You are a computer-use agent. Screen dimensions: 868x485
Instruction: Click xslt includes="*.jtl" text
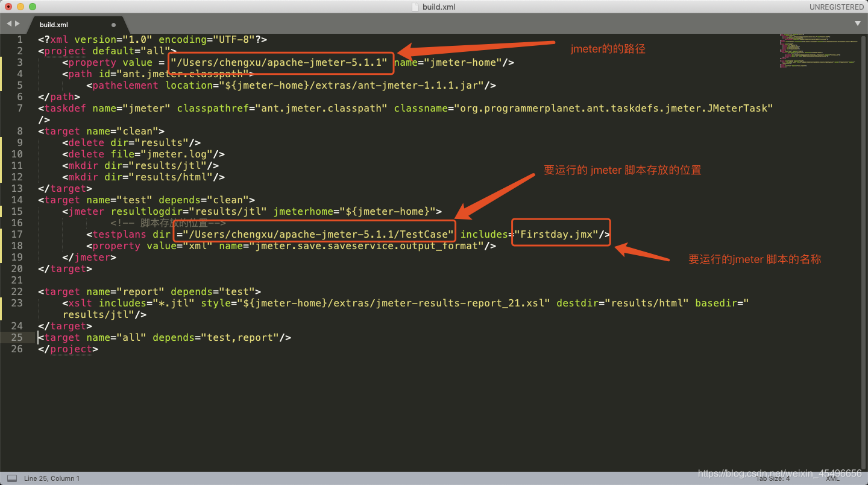128,303
